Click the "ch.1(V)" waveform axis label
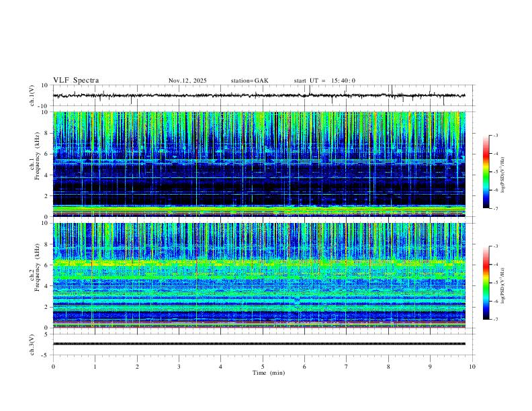The width and height of the screenshot is (532, 411). coord(32,95)
